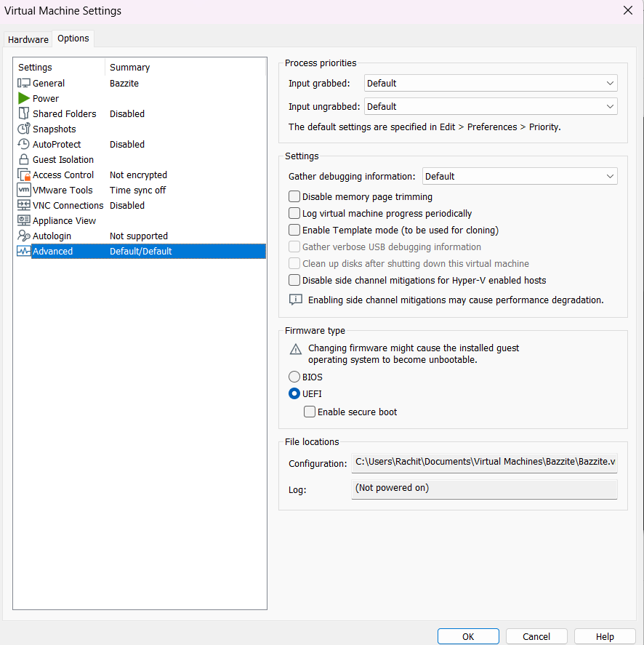Select the Options tab
Screen dimensions: 644x645
point(73,39)
